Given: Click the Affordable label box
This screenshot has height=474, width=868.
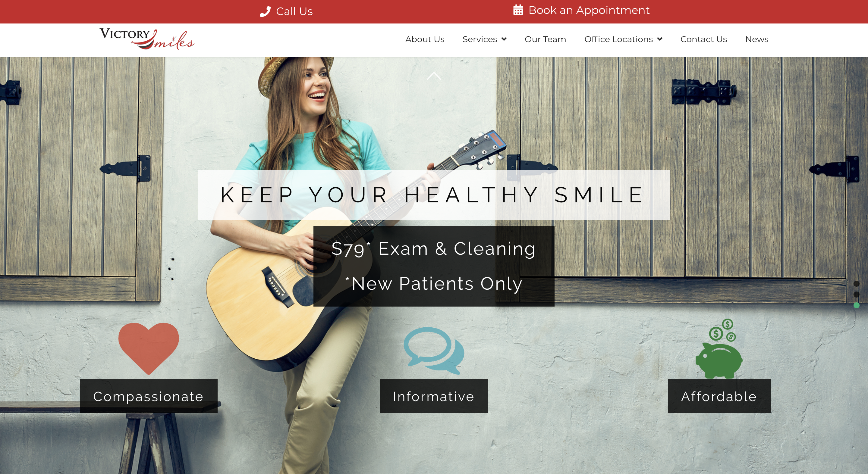Looking at the screenshot, I should click(x=719, y=396).
